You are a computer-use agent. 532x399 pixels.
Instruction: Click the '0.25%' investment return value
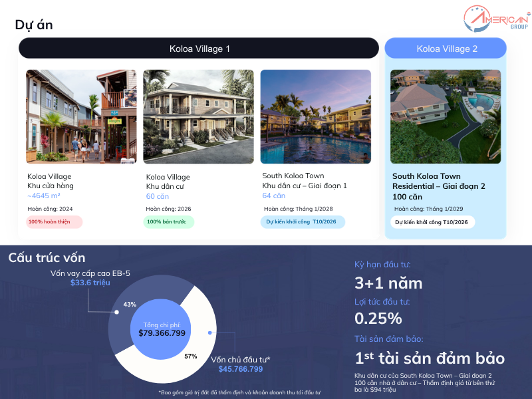pyautogui.click(x=378, y=319)
